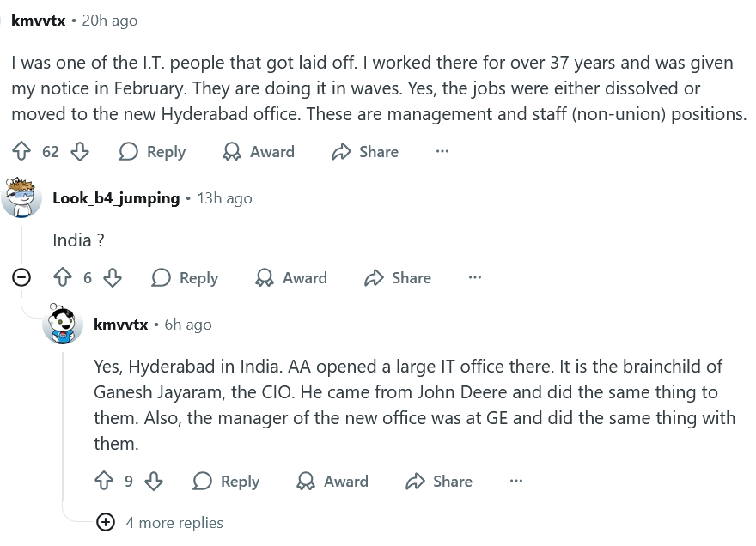Open Look_b4_jumping's avatar profile
Screen dimensions: 756x546
[x=22, y=197]
